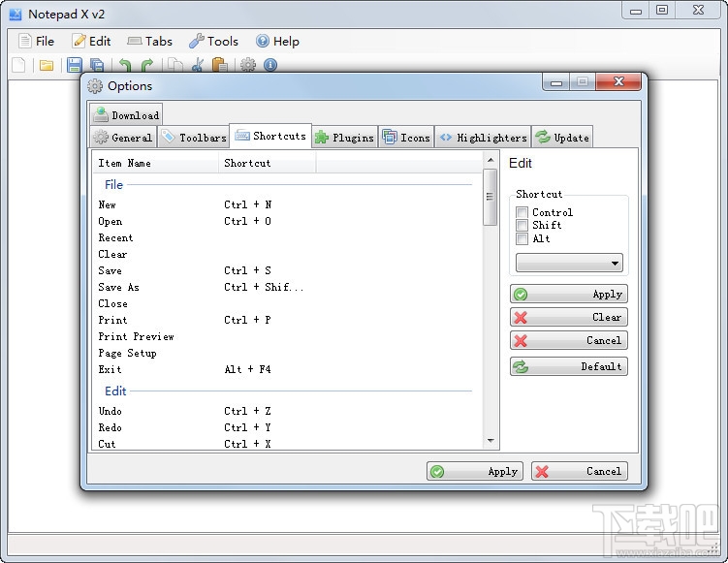Screen dimensions: 728x563
Task: Open the Tools menu
Action: tap(213, 42)
